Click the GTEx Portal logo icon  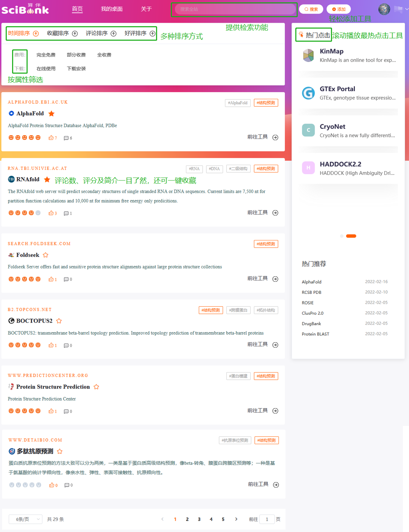[308, 93]
